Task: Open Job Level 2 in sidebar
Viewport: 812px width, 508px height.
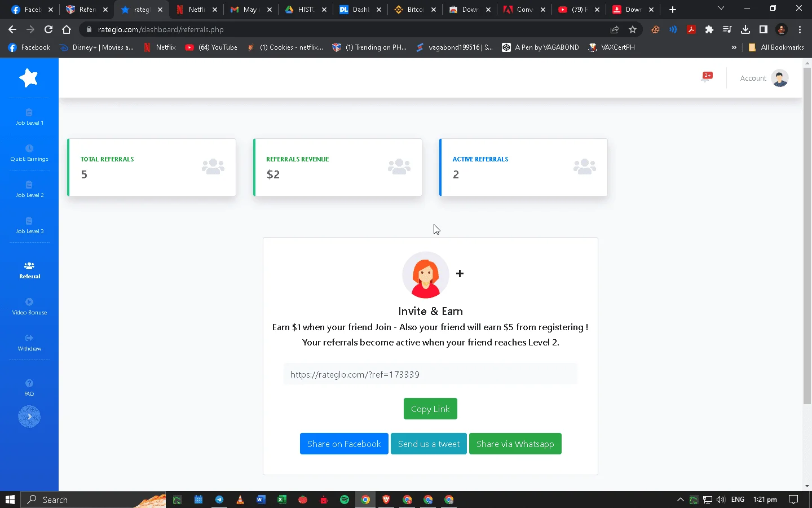Action: coord(29,190)
